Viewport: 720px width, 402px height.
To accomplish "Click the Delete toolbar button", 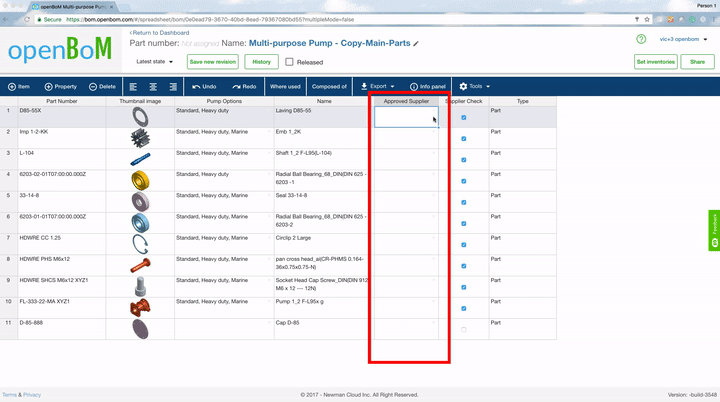I will pos(102,87).
